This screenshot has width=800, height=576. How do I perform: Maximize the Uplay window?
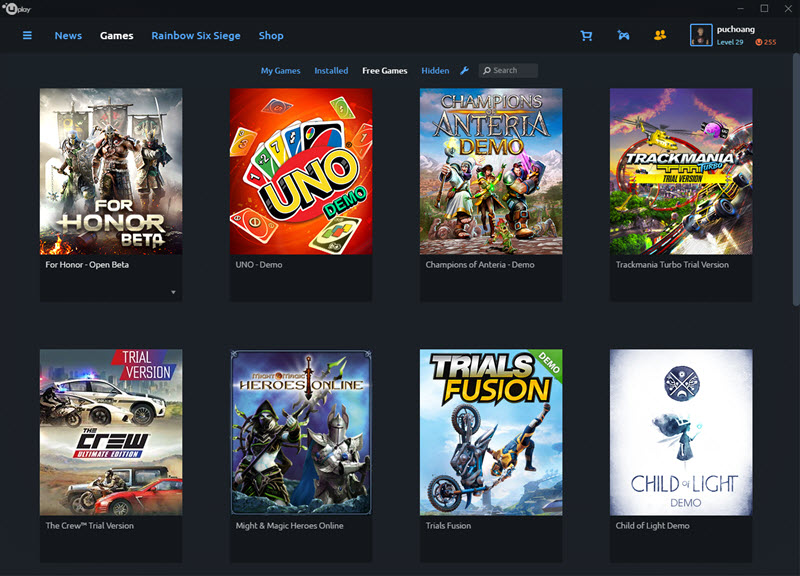tap(764, 9)
